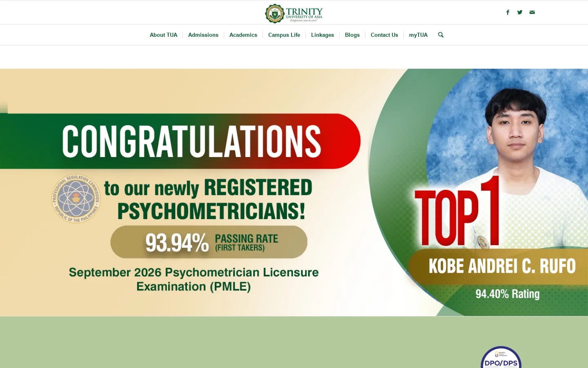This screenshot has height=368, width=588.
Task: Open the search magnifier icon
Action: pyautogui.click(x=441, y=35)
